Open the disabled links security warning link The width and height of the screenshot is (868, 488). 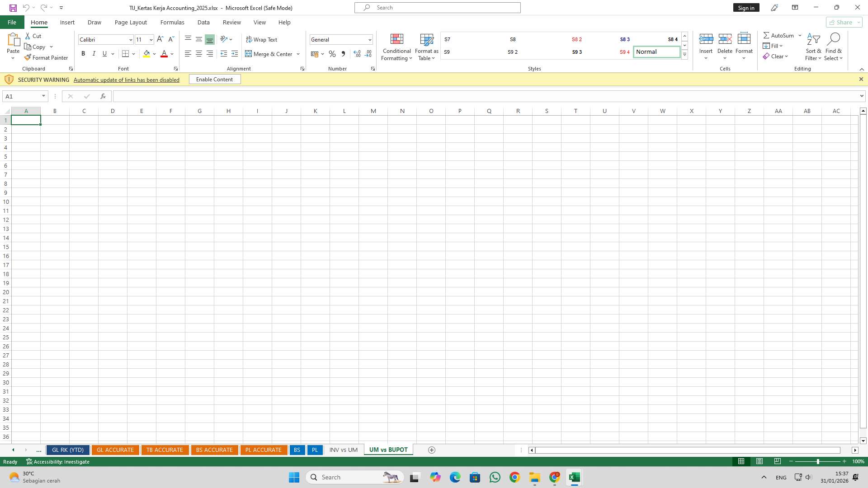click(x=127, y=80)
